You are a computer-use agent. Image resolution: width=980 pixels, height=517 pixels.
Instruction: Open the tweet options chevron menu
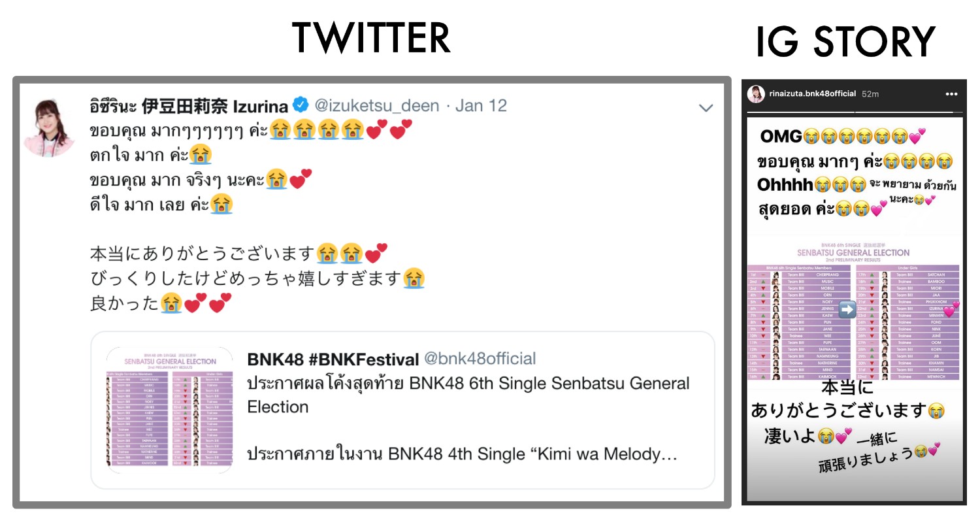coord(706,108)
